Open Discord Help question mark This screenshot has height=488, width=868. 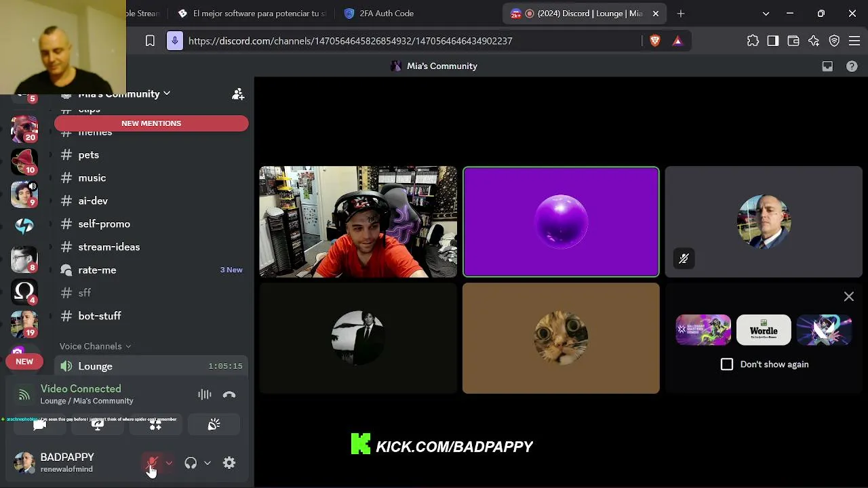pos(852,66)
